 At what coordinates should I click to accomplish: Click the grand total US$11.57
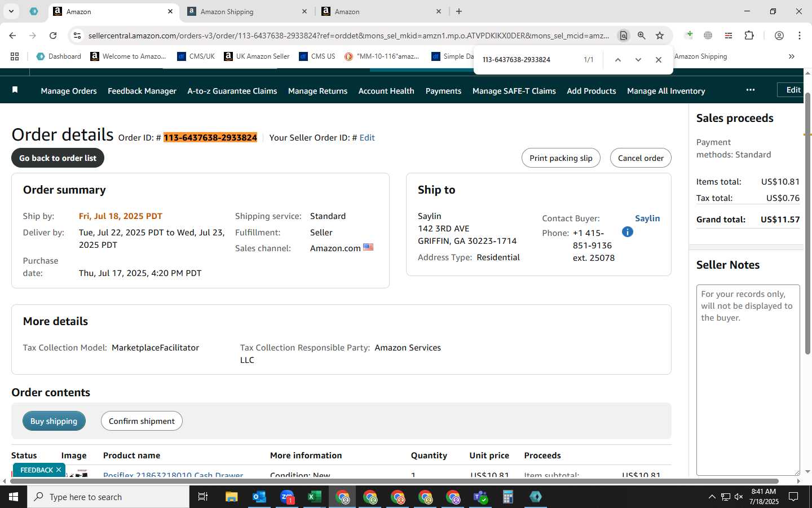[780, 220]
